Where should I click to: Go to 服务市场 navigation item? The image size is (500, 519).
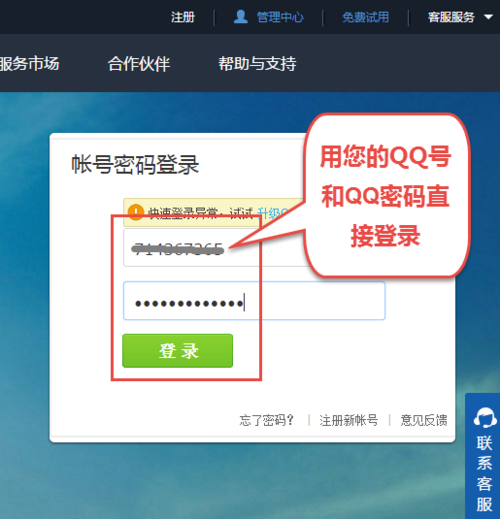pos(30,63)
